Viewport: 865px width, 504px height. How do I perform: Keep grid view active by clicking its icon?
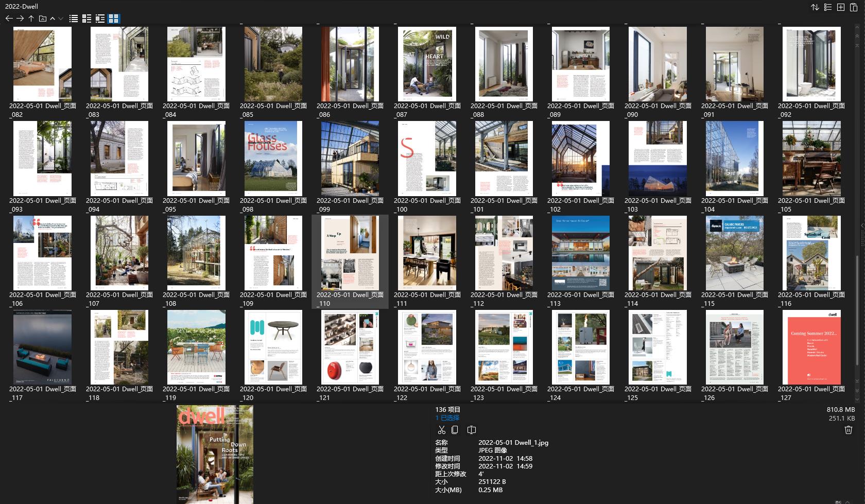(x=114, y=19)
